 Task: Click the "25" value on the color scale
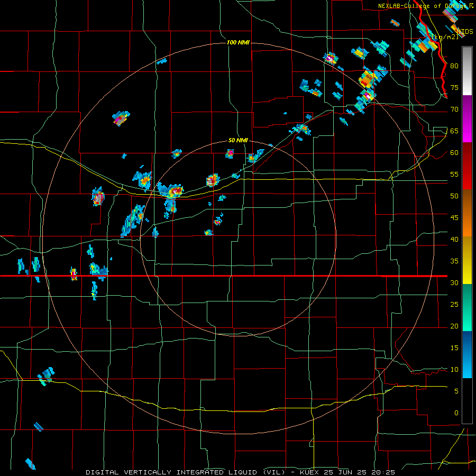[x=454, y=305]
